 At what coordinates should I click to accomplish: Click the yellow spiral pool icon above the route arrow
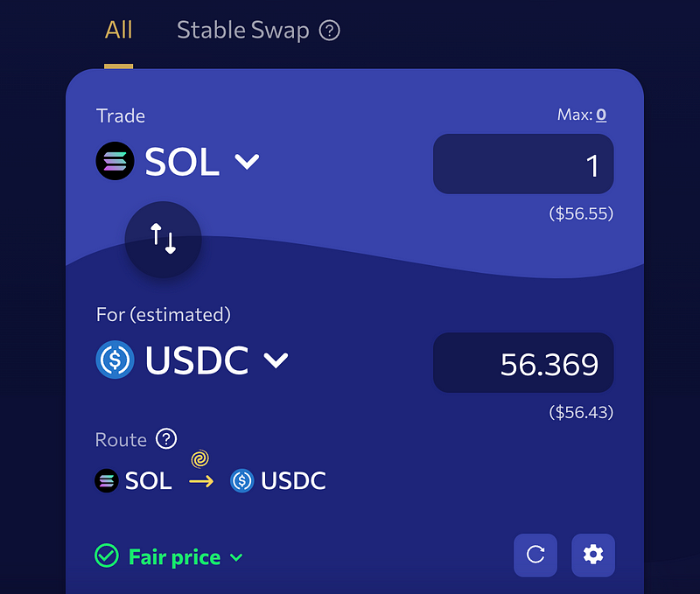click(x=200, y=458)
